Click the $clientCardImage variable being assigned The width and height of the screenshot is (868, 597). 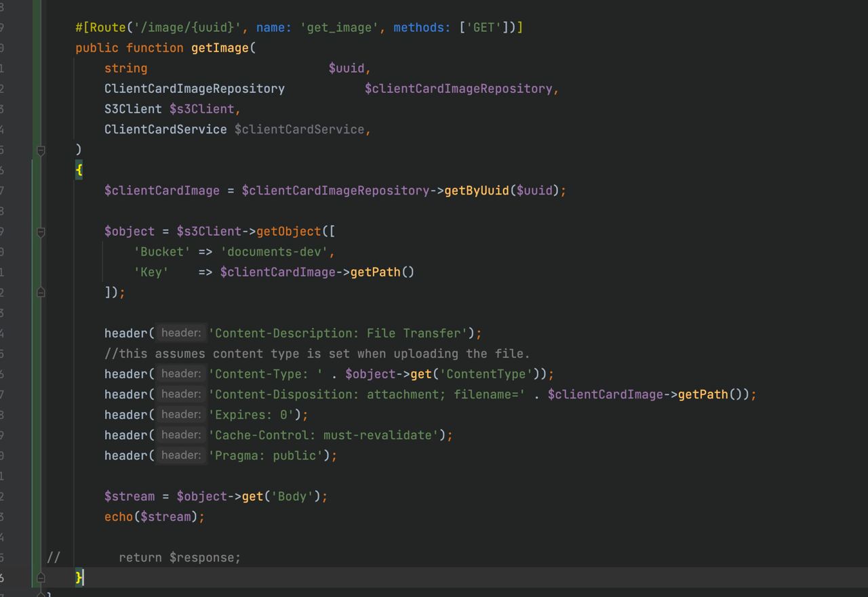162,190
